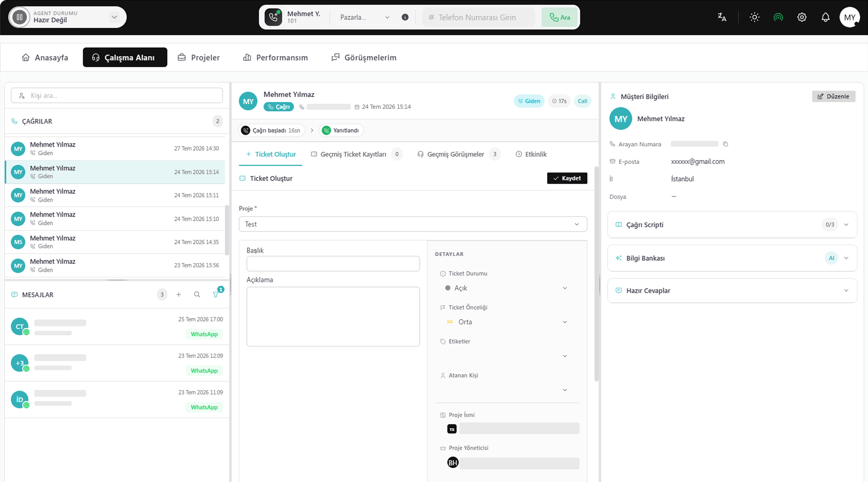This screenshot has height=482, width=868.
Task: Click the pause icon in agent status
Action: pos(19,17)
